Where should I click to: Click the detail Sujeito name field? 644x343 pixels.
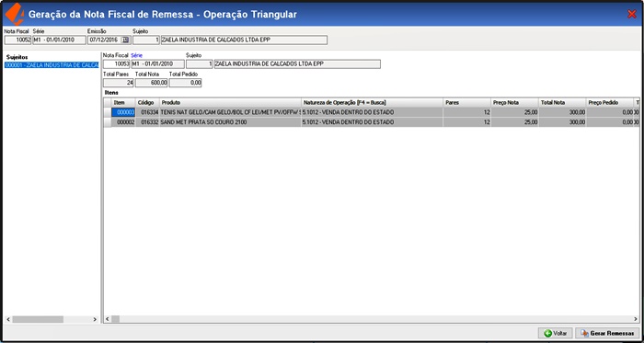[x=297, y=64]
